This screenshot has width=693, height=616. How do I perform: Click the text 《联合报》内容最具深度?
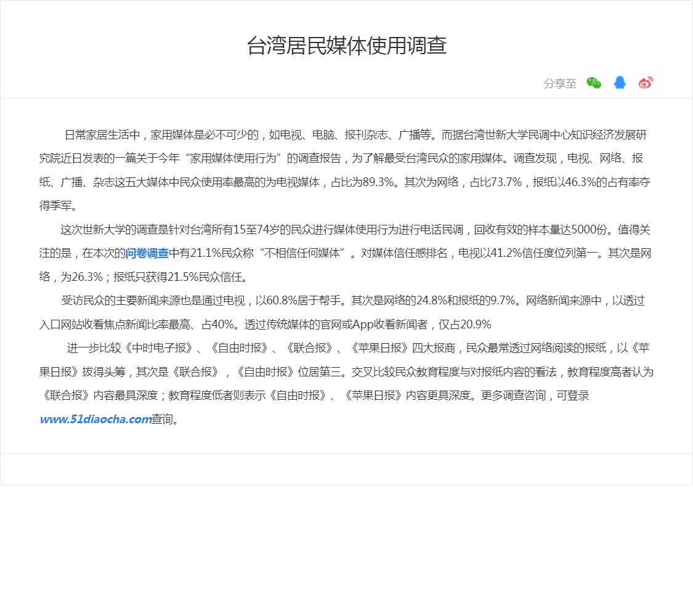[x=98, y=395]
